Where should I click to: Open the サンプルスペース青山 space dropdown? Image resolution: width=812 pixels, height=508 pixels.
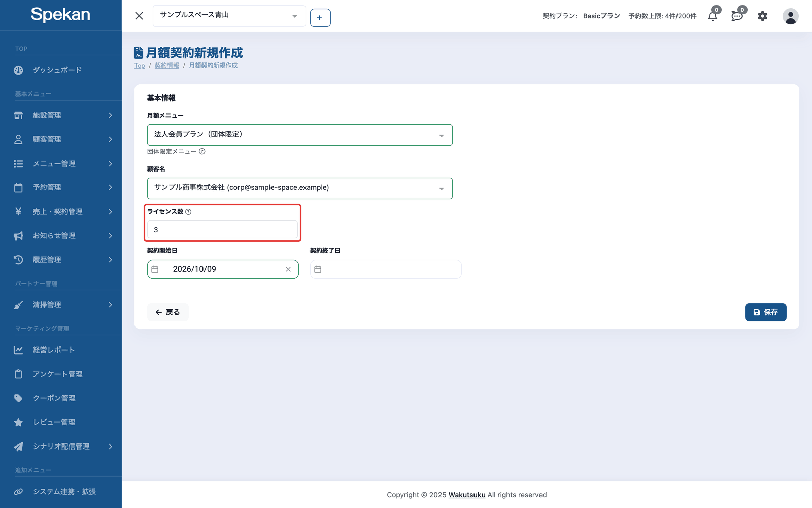tap(229, 16)
